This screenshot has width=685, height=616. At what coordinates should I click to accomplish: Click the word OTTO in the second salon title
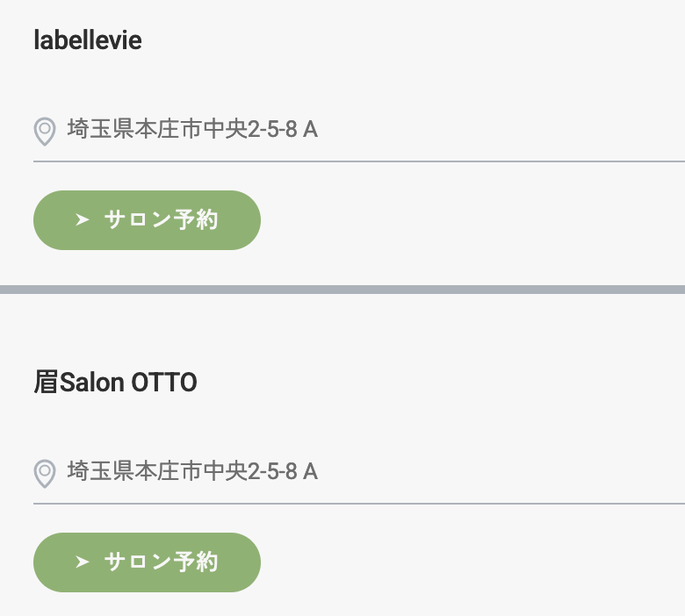(164, 383)
